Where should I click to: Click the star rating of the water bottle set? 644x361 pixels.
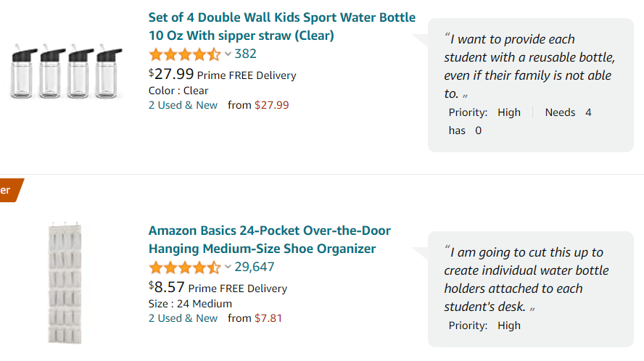click(x=185, y=54)
